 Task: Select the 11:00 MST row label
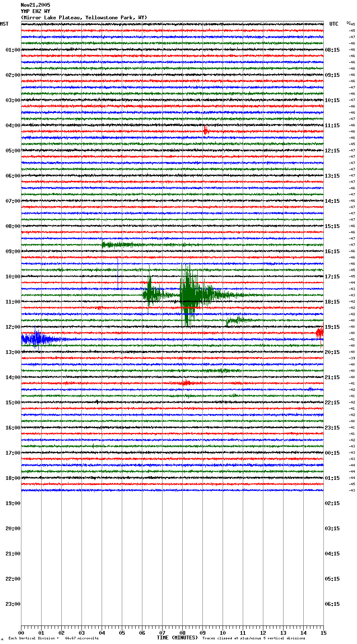pyautogui.click(x=13, y=302)
